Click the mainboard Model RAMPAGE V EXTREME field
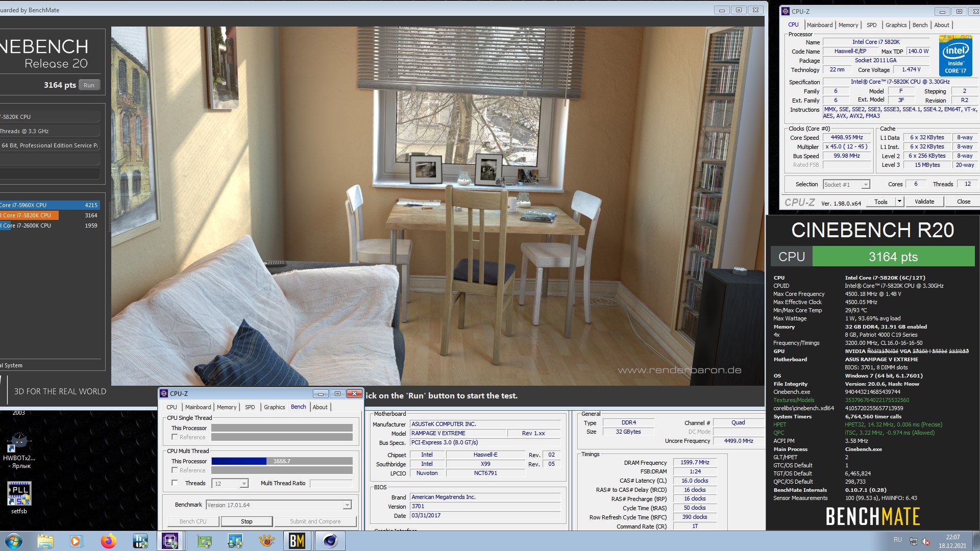The image size is (980, 551). tap(458, 433)
